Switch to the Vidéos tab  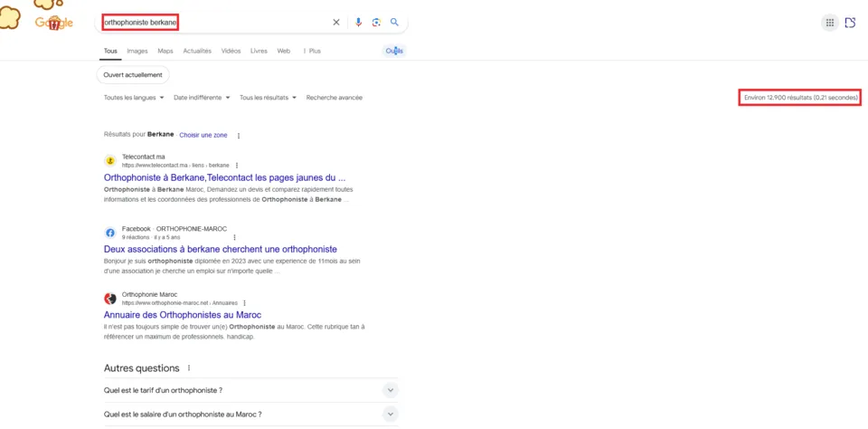(231, 51)
